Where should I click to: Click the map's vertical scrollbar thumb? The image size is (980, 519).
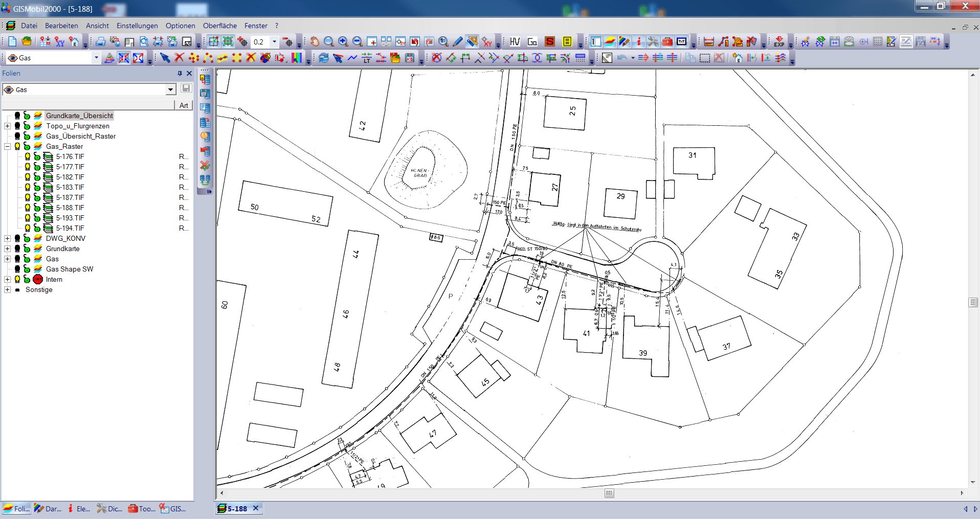973,302
